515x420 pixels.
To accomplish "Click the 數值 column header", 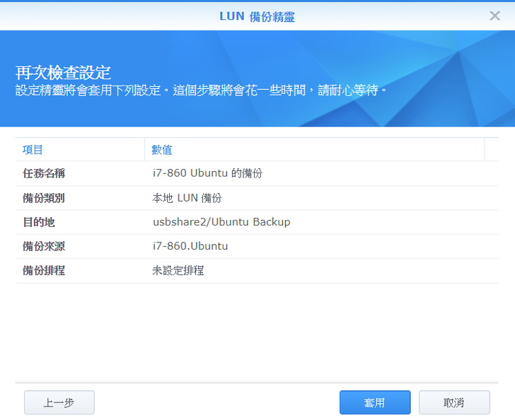I will [162, 150].
